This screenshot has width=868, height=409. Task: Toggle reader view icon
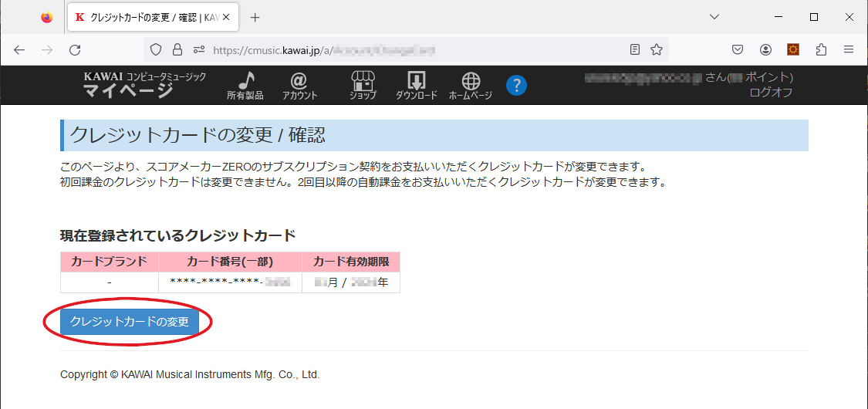coord(635,50)
